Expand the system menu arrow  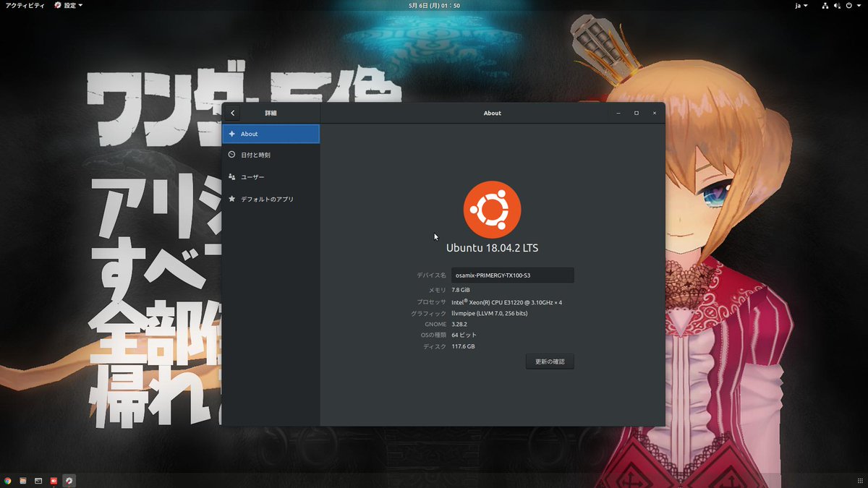click(859, 5)
